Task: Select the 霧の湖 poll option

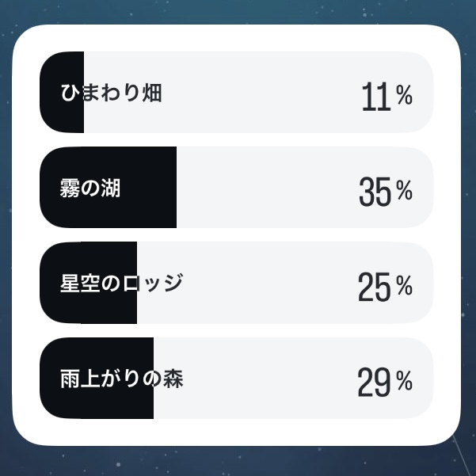Action: (236, 188)
